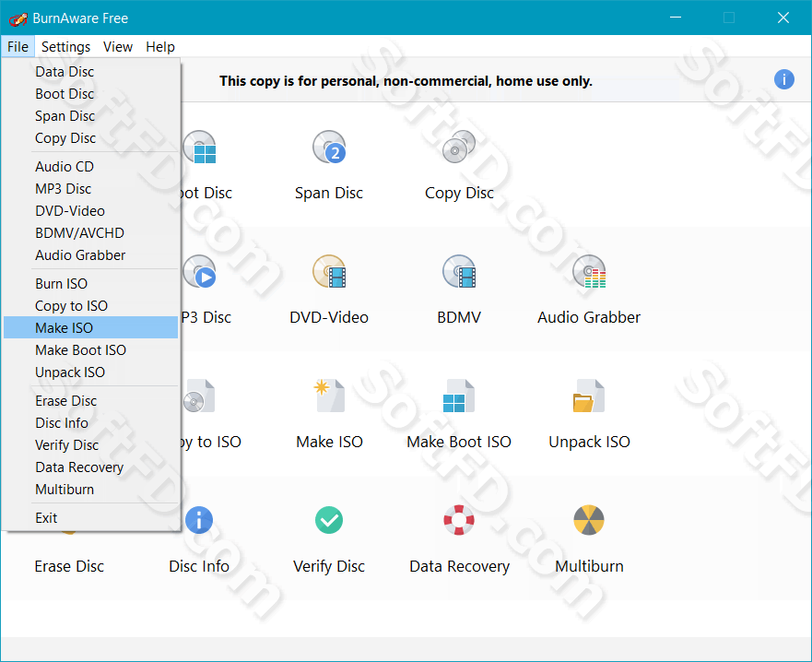The width and height of the screenshot is (812, 662).
Task: Click Exit in the File menu
Action: [90, 517]
